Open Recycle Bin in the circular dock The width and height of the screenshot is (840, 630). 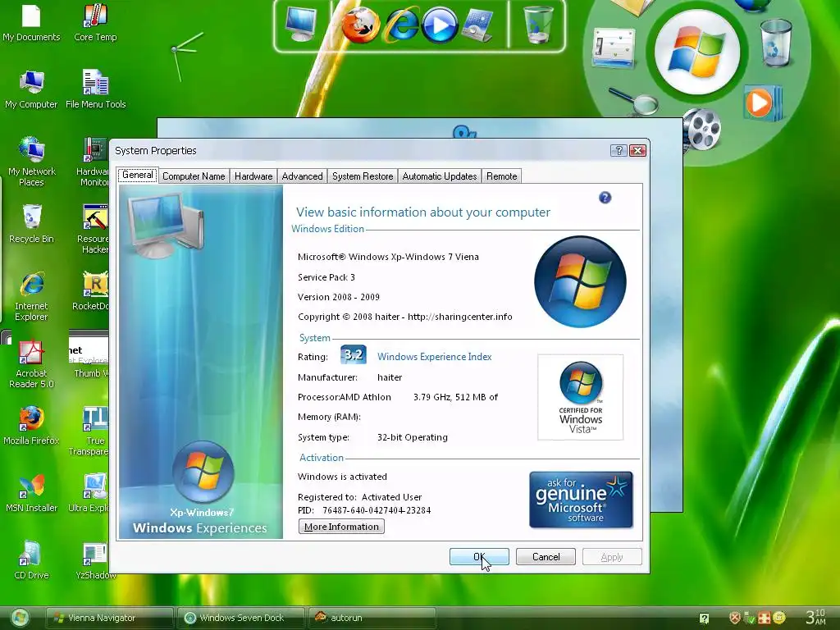click(x=776, y=43)
